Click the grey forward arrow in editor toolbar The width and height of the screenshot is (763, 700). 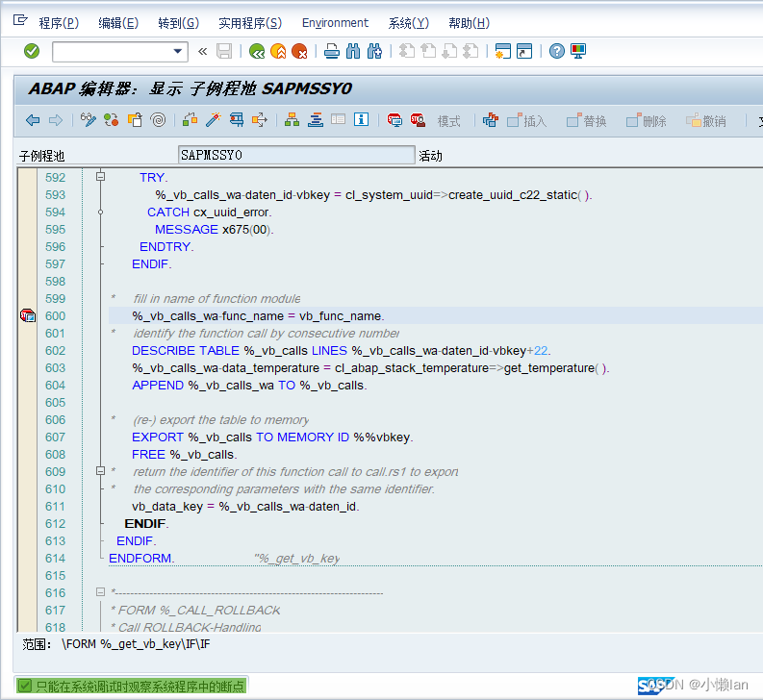pyautogui.click(x=56, y=120)
